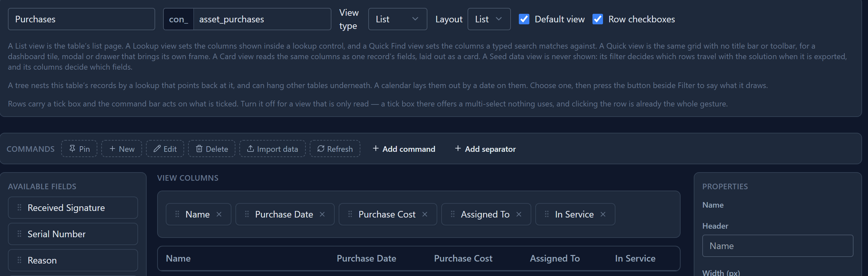Click Add separator button
Viewport: 868px width, 276px height.
tap(485, 149)
